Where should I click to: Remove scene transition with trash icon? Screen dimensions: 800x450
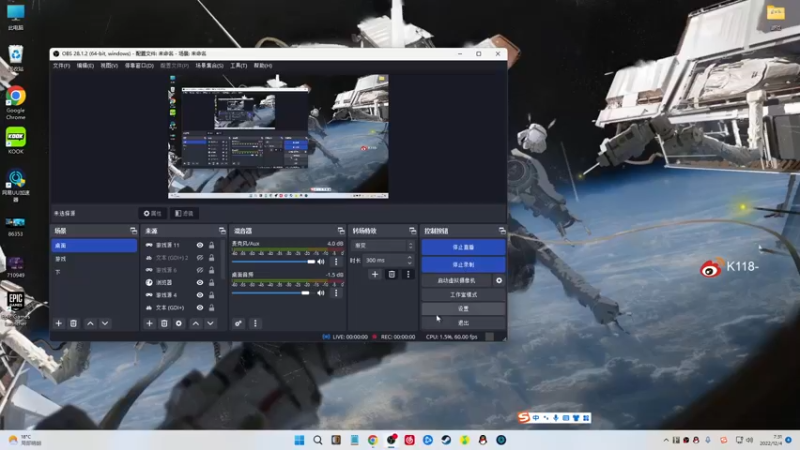tap(391, 274)
